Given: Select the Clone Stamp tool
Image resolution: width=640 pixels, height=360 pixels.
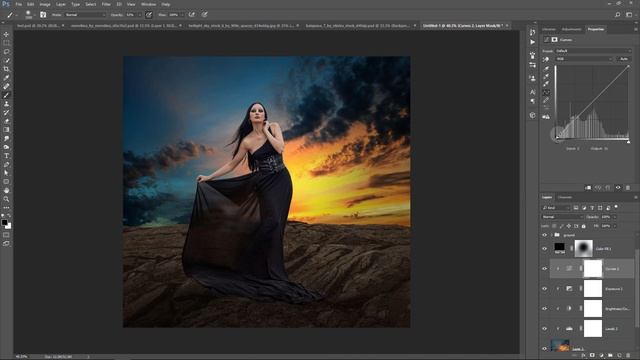Looking at the screenshot, I should (x=6, y=104).
